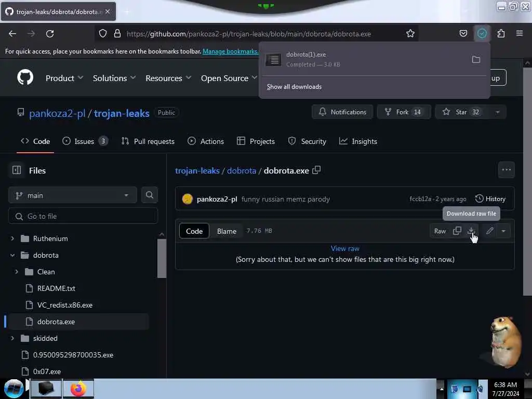Expand the Resources menu
Image resolution: width=532 pixels, height=399 pixels.
tap(168, 78)
